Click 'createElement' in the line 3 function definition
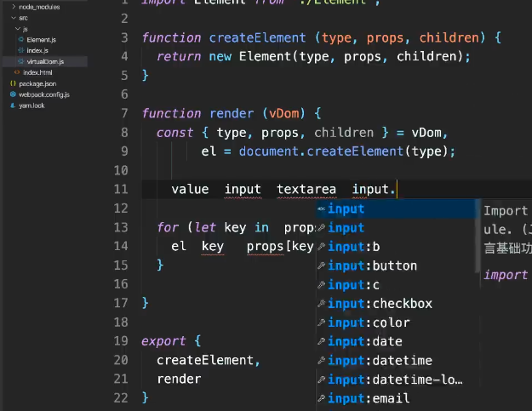 (257, 37)
